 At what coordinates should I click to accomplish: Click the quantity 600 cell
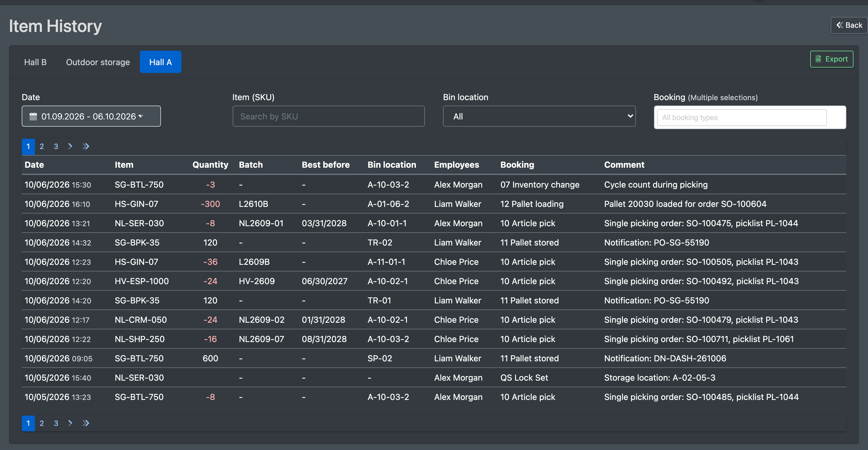pos(210,358)
